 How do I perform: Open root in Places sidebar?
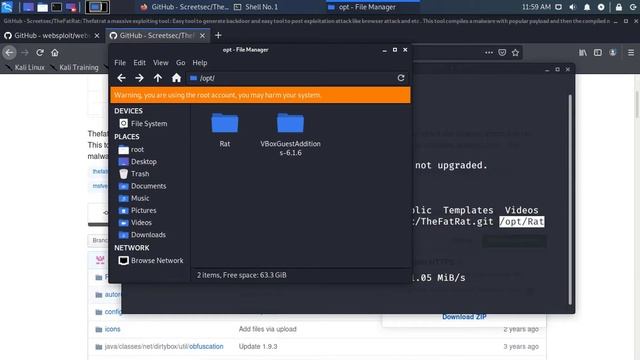[x=131, y=150]
